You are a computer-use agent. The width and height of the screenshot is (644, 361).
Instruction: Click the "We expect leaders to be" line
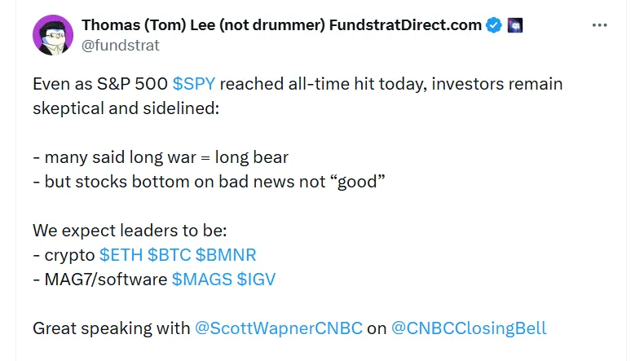(x=119, y=230)
